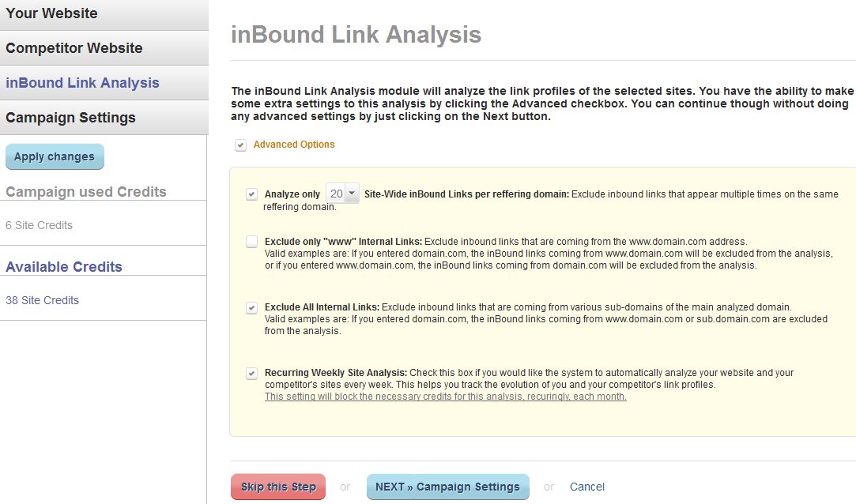Uncheck the Analyze only site-wide links checkbox
This screenshot has height=504, width=856.
(251, 194)
